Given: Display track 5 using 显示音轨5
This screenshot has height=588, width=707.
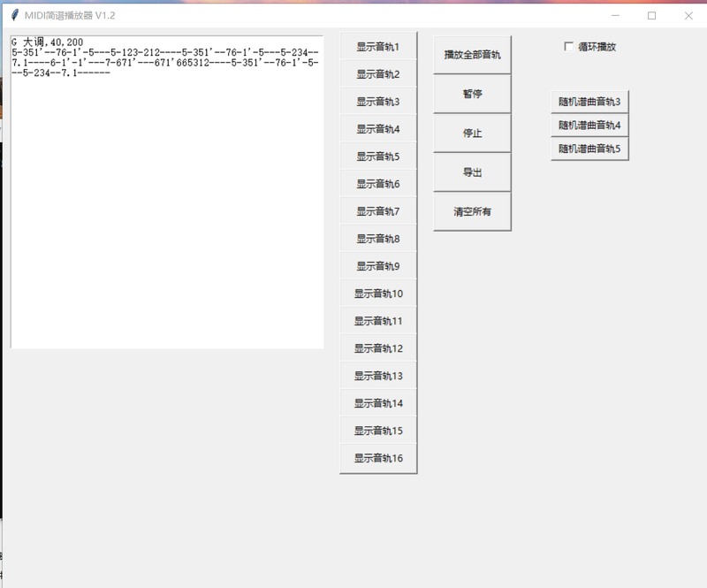Looking at the screenshot, I should (x=378, y=157).
